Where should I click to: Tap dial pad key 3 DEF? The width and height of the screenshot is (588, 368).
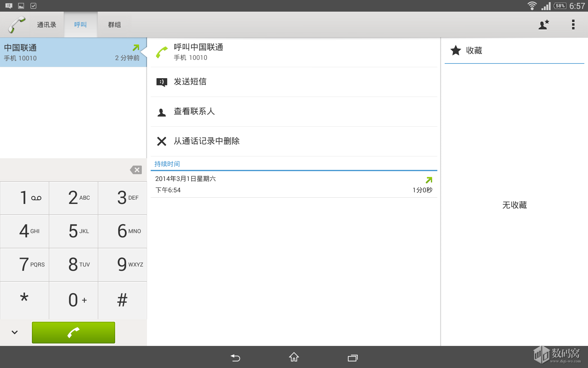(123, 198)
